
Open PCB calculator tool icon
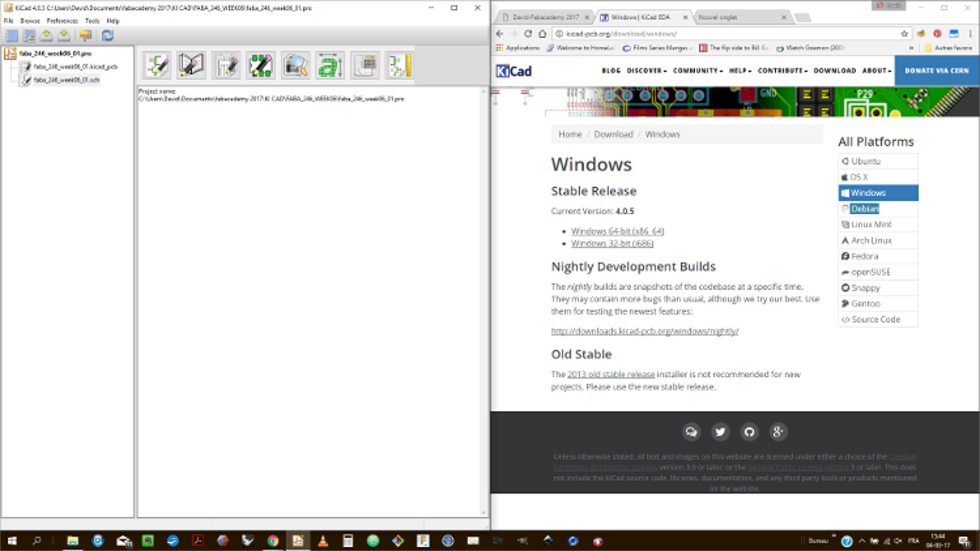click(365, 65)
